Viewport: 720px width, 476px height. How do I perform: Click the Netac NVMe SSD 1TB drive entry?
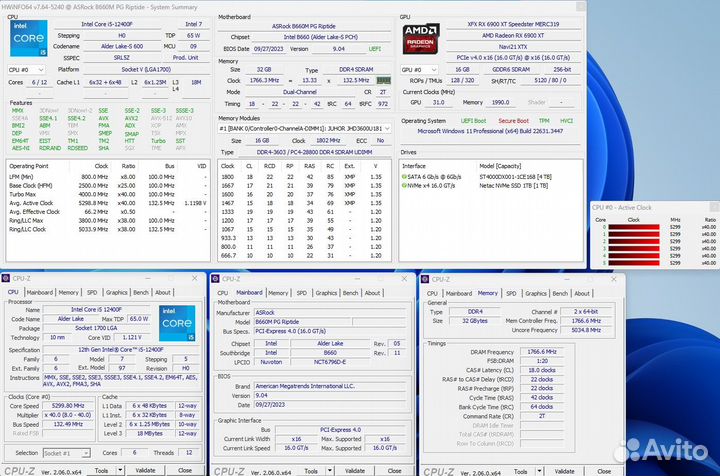[513, 186]
